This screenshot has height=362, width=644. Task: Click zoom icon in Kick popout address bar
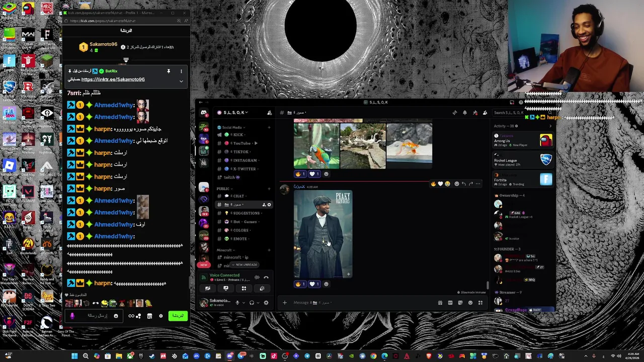click(179, 21)
